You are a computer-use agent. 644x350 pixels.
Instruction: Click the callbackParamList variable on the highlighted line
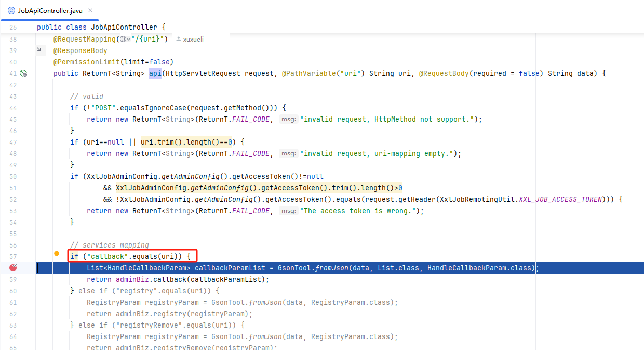pos(230,268)
